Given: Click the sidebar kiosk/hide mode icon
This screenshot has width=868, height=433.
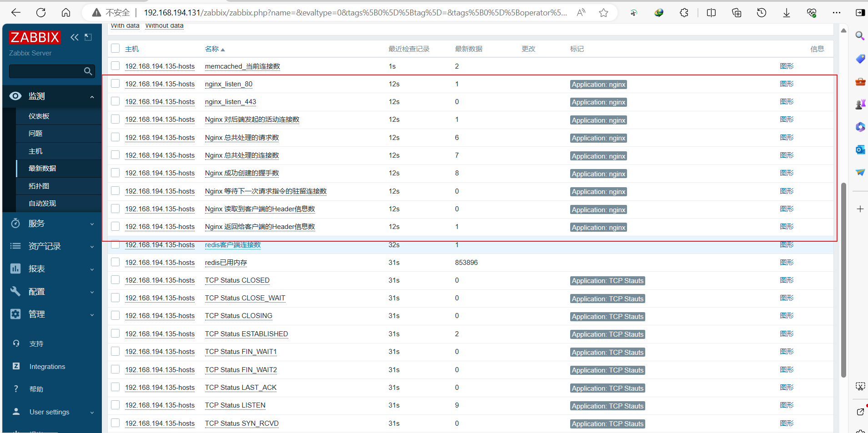Looking at the screenshot, I should point(88,37).
